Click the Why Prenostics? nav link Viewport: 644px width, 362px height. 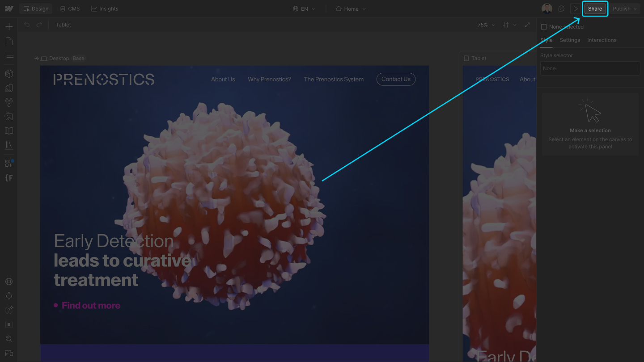[269, 80]
